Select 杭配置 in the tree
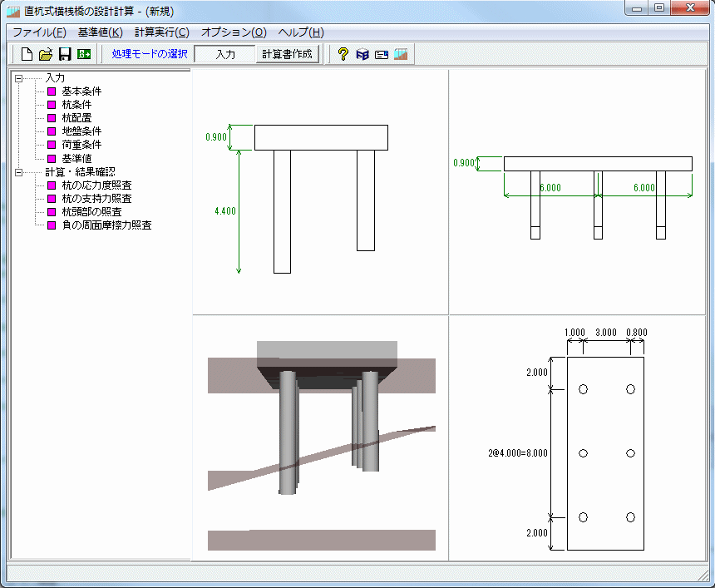Screen dimensions: 715x588 click(76, 118)
